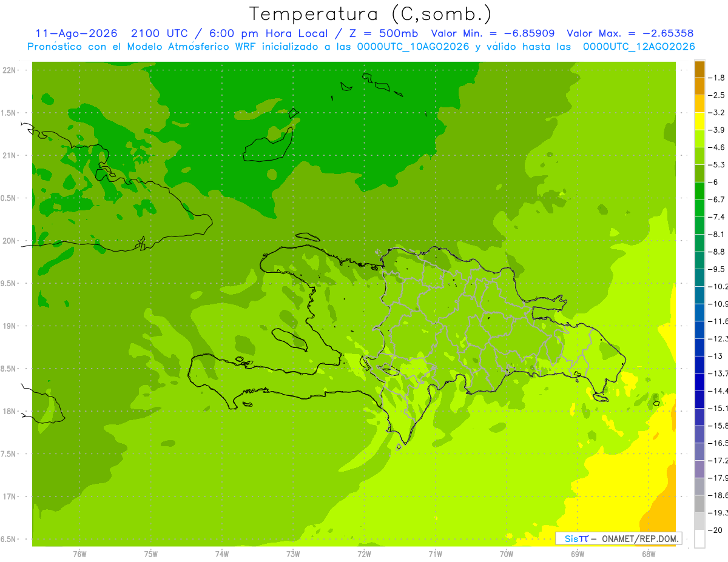The image size is (728, 562).
Task: Click the yellow legend swatch between -3.2 and -3.9
Action: tap(699, 121)
